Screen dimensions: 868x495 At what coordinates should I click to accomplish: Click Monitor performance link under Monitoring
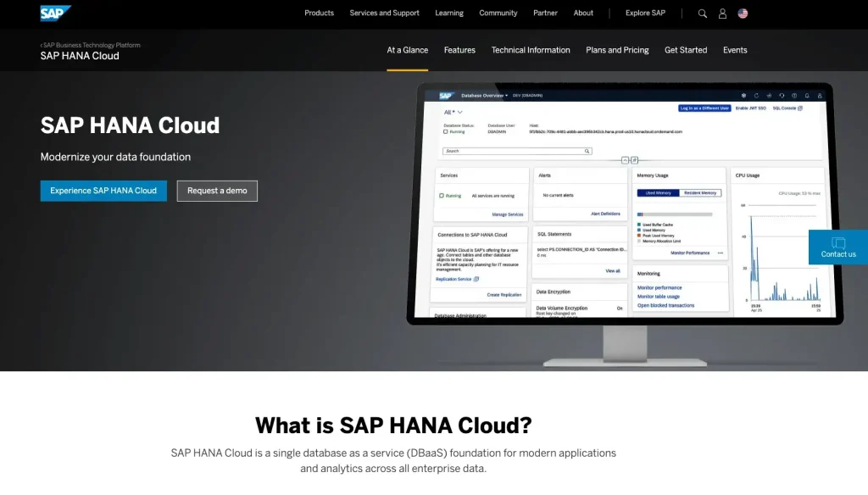click(x=659, y=287)
